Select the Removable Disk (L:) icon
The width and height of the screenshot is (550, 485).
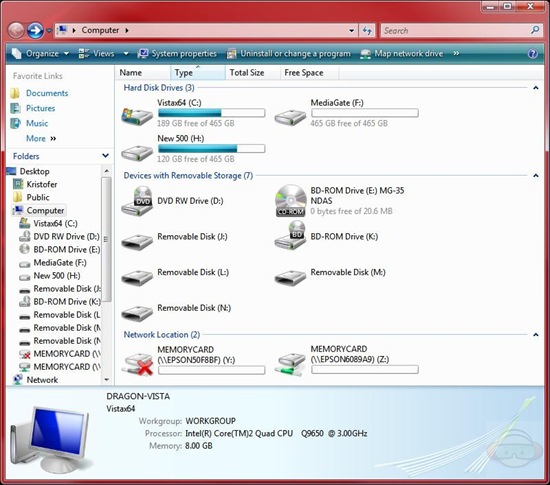(x=137, y=277)
